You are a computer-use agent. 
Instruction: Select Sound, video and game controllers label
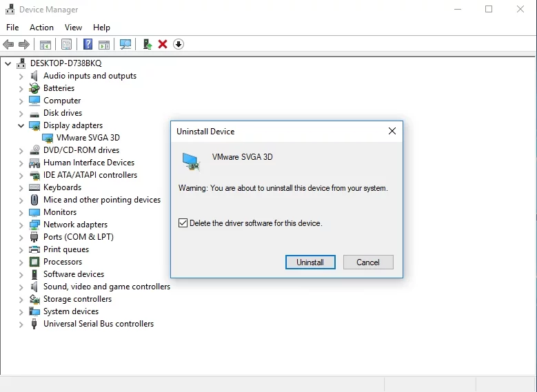click(x=107, y=287)
